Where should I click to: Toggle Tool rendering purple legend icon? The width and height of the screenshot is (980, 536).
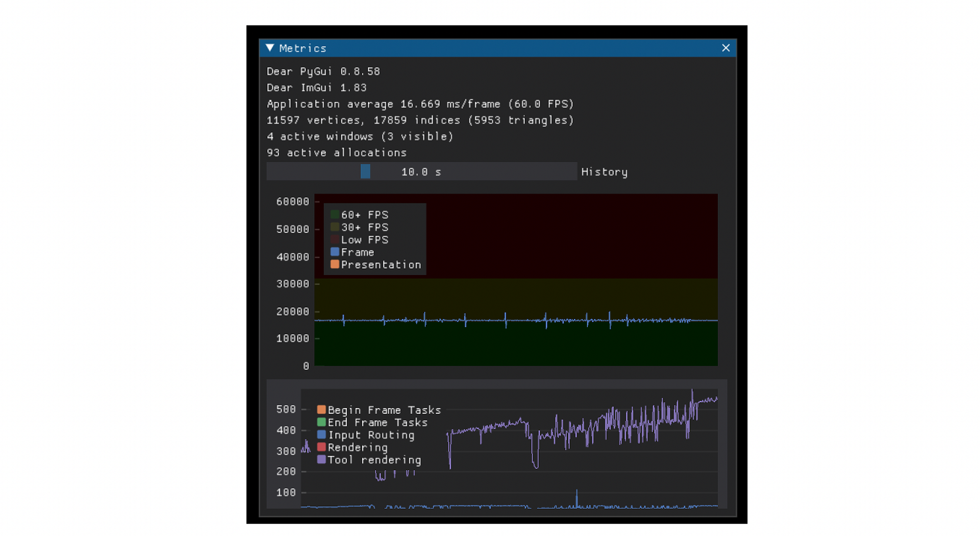pos(321,459)
